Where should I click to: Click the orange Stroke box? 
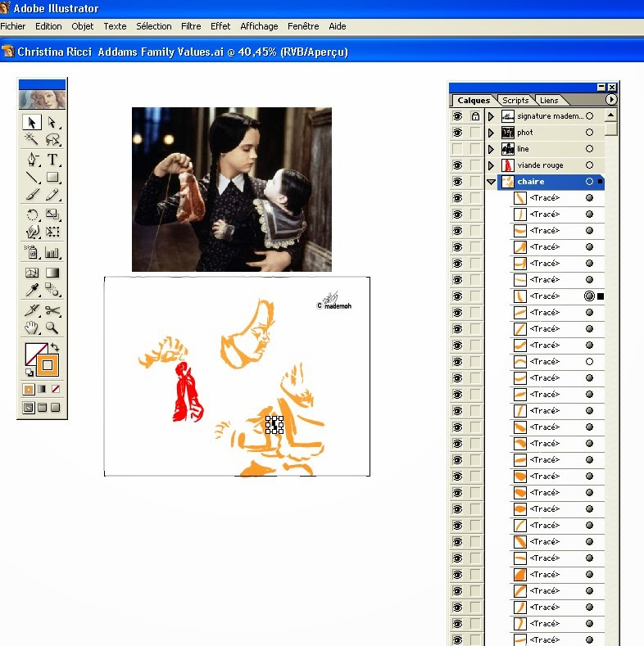[48, 365]
